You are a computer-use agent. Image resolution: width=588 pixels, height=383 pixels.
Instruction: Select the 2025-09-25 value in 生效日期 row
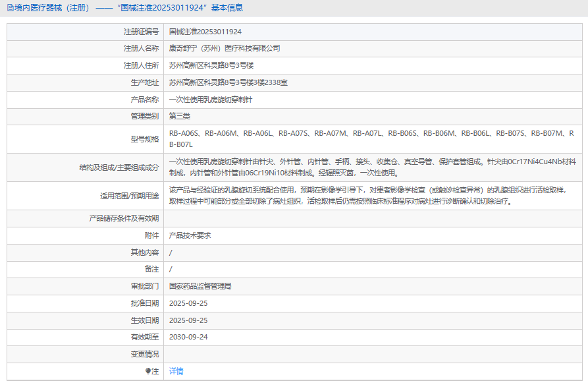[188, 320]
